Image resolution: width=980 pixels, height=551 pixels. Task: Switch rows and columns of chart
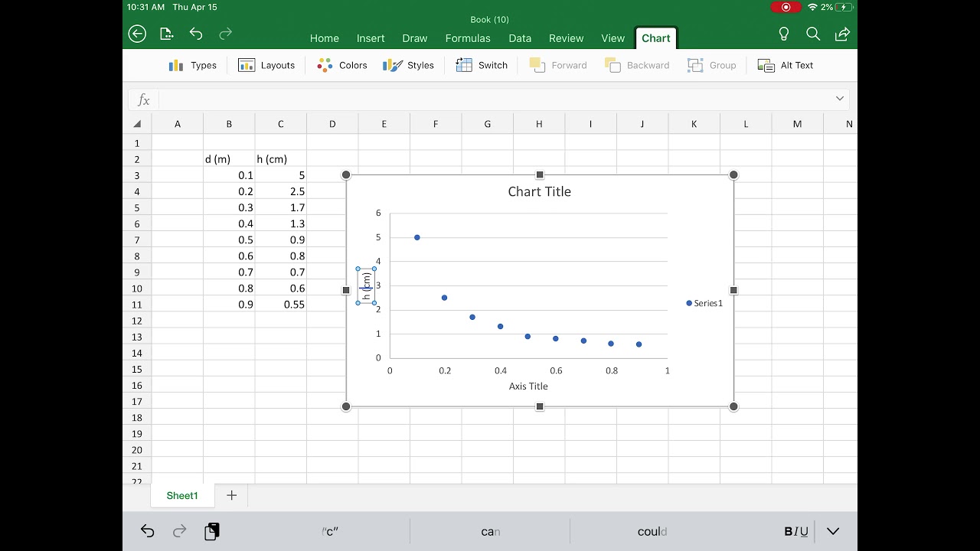pyautogui.click(x=482, y=65)
